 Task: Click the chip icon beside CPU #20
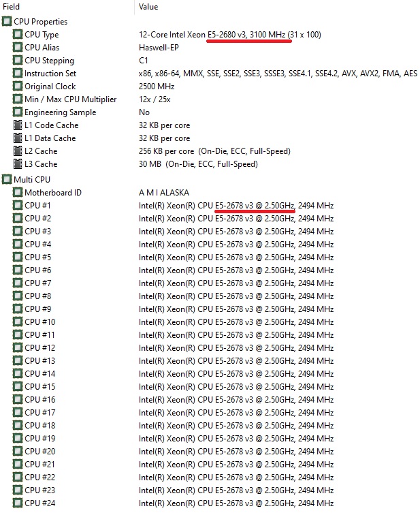18,451
